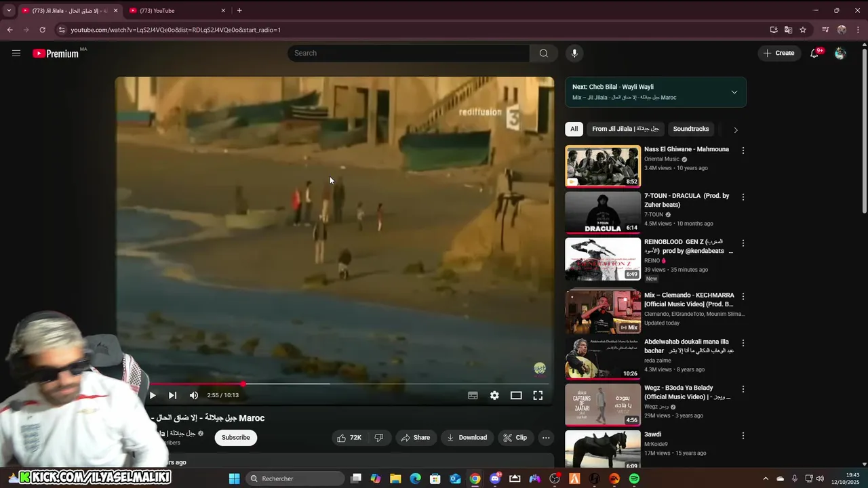Viewport: 868px width, 488px height.
Task: Open File Explorer from taskbar
Action: (395, 479)
